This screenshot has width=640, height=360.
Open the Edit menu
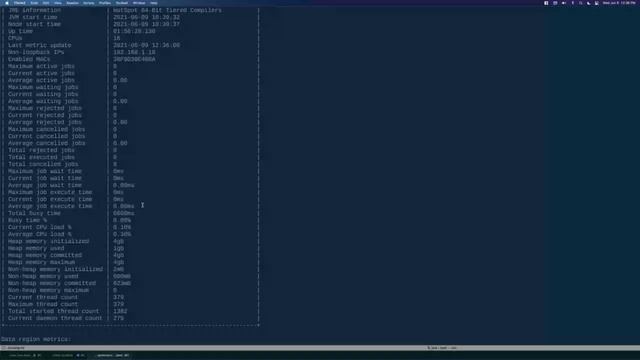[x=46, y=3]
